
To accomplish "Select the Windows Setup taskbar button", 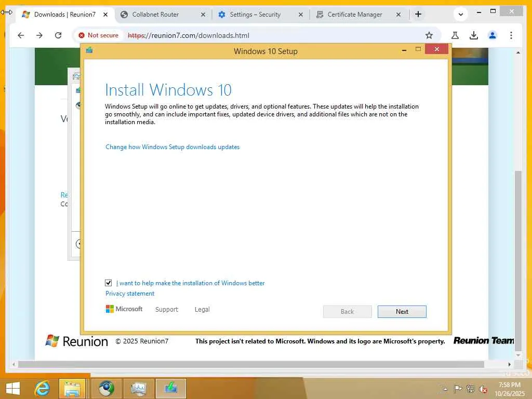I will click(170, 389).
